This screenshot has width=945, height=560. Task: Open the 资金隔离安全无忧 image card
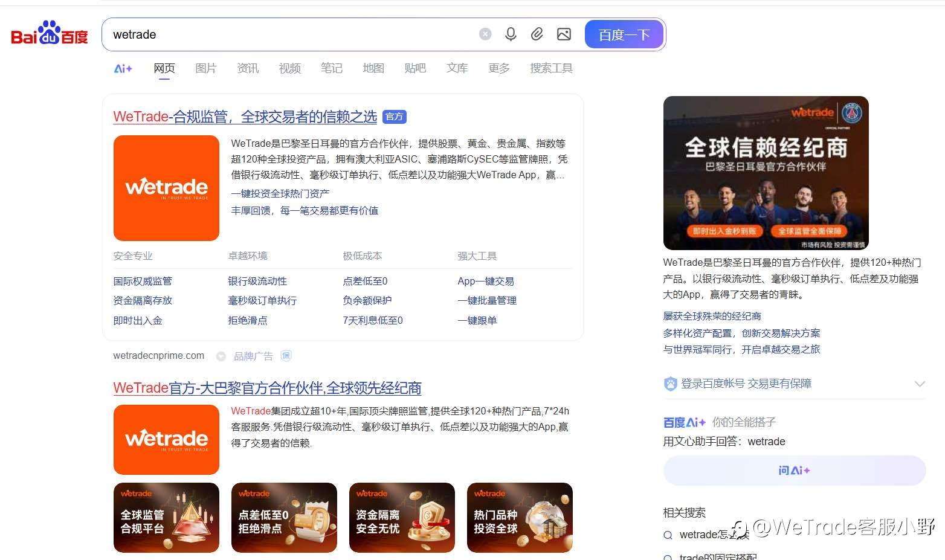pos(402,518)
